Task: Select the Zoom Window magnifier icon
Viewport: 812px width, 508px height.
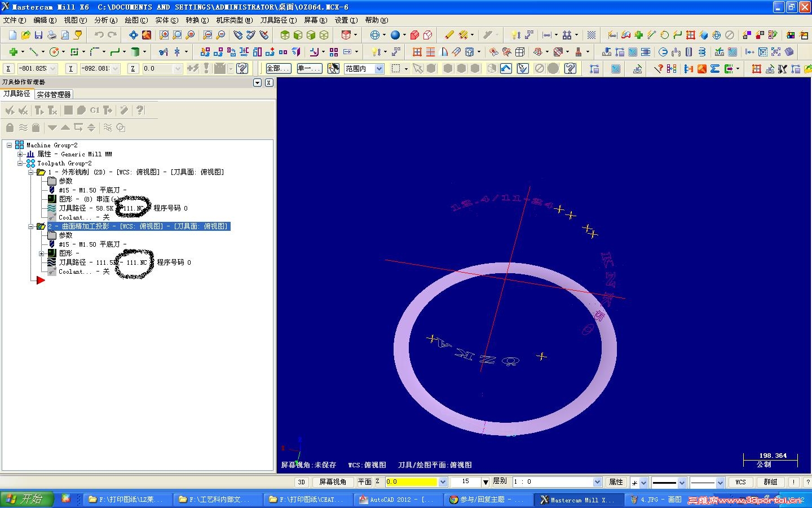Action: pyautogui.click(x=164, y=35)
